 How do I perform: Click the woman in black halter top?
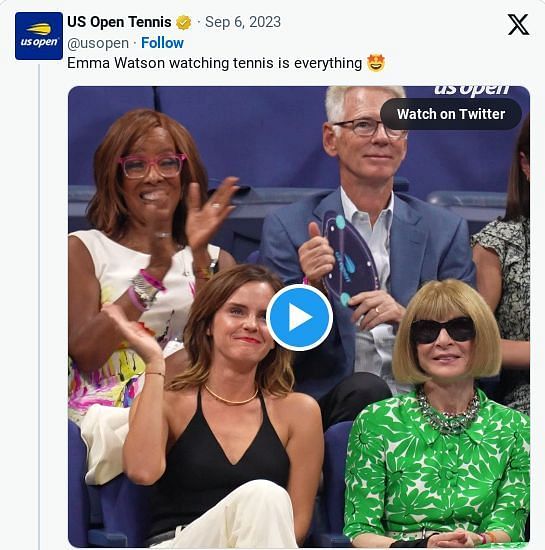tap(224, 403)
